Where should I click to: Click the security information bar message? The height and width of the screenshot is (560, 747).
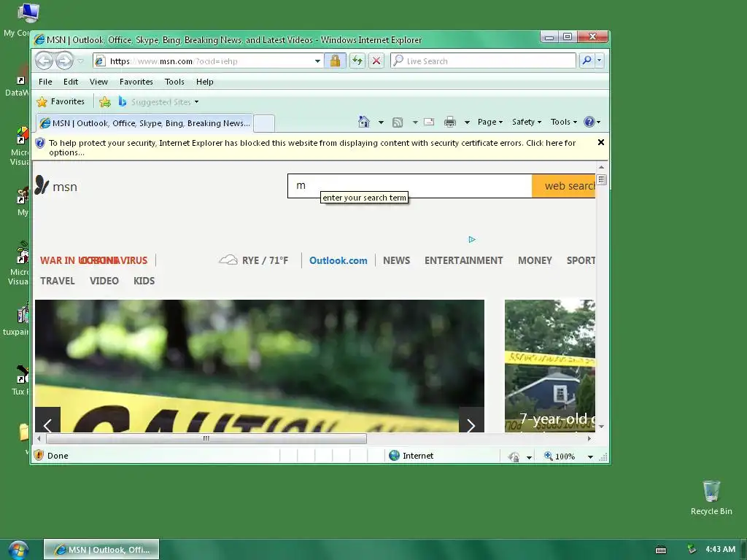tap(312, 147)
